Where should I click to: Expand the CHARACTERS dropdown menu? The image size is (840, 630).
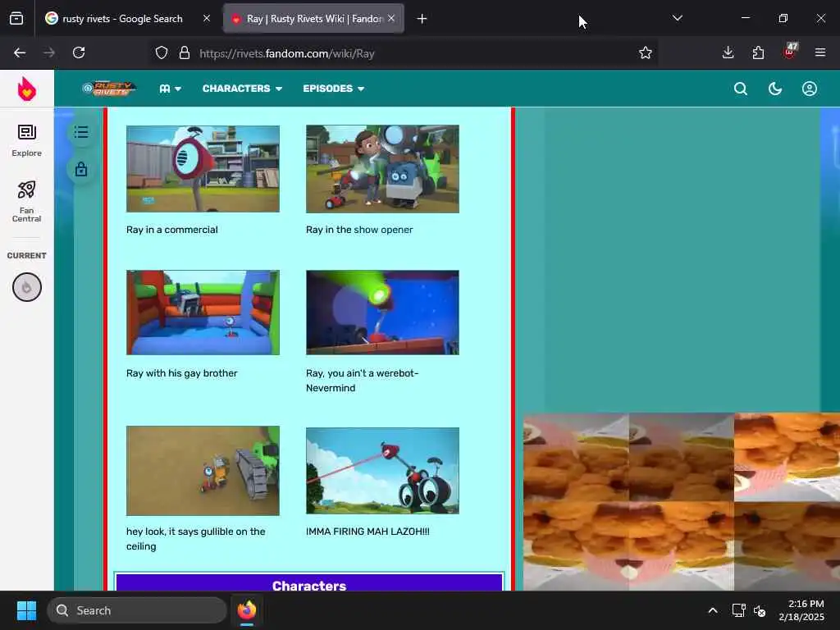point(242,89)
